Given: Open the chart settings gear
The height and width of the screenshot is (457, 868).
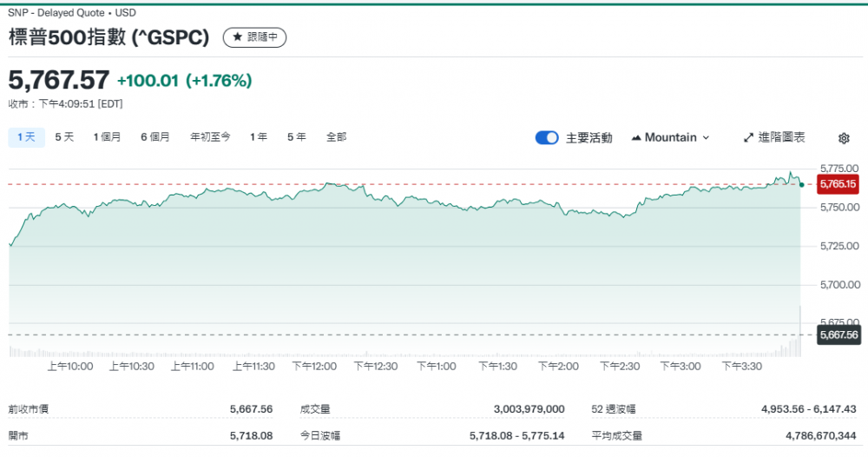Looking at the screenshot, I should 844,138.
